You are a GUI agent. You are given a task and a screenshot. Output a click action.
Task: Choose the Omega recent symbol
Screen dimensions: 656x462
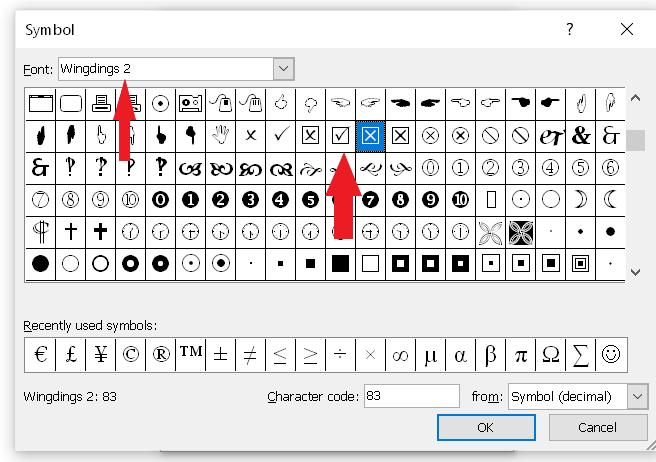coord(551,354)
